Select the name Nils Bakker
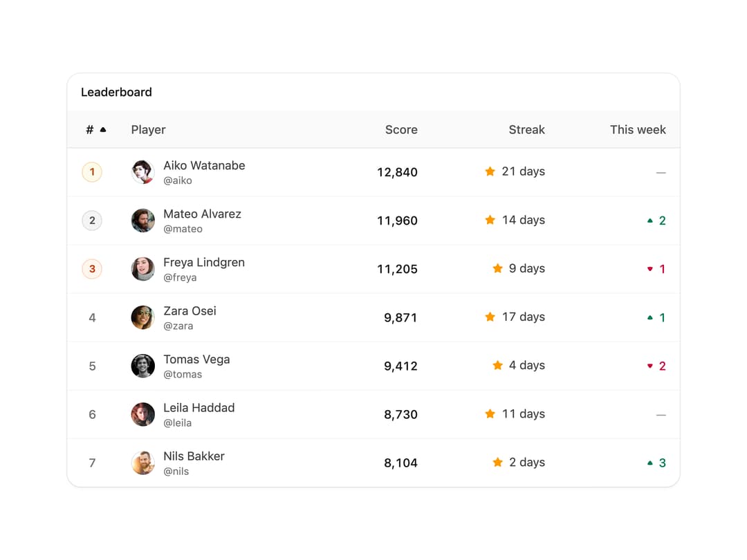The width and height of the screenshot is (747, 560). pyautogui.click(x=194, y=456)
